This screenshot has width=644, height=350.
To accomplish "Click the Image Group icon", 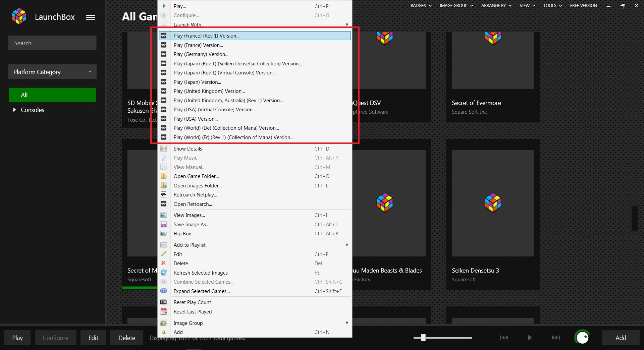I will [164, 323].
